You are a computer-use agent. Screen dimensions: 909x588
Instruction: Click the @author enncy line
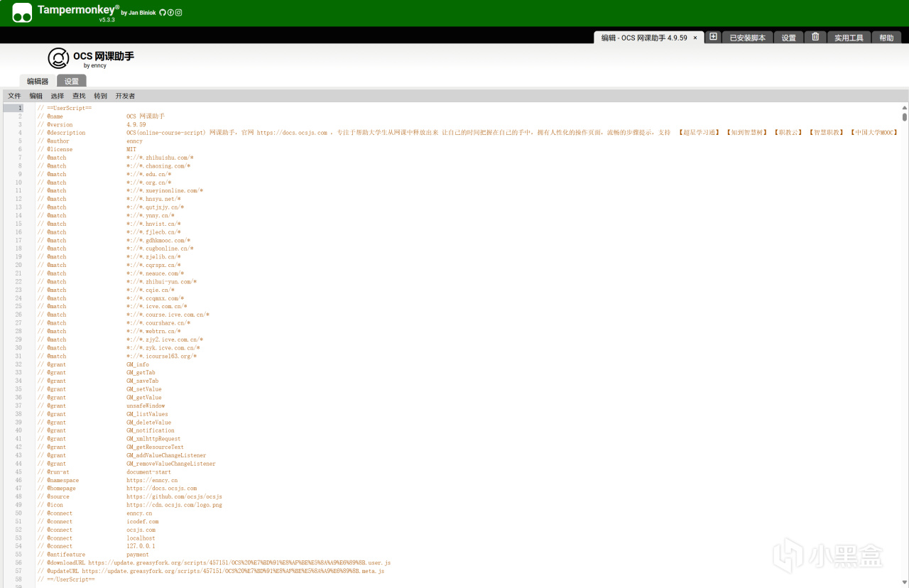pos(90,141)
